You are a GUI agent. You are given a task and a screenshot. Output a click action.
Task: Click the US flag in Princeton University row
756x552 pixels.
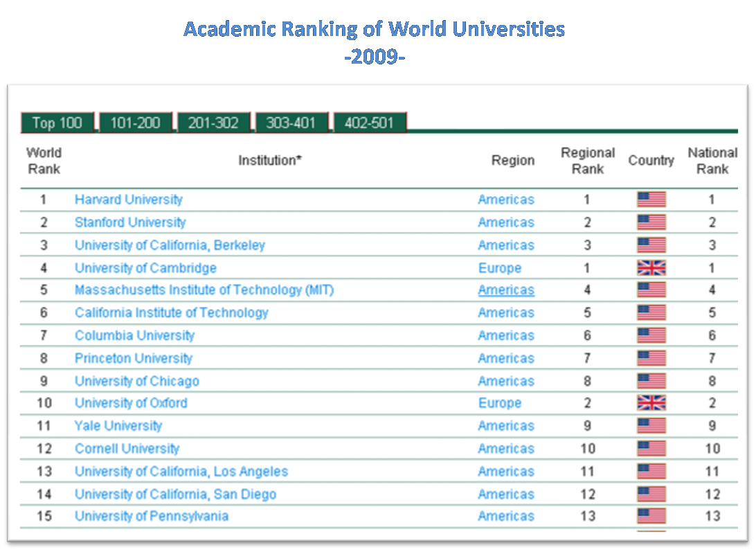pyautogui.click(x=651, y=358)
